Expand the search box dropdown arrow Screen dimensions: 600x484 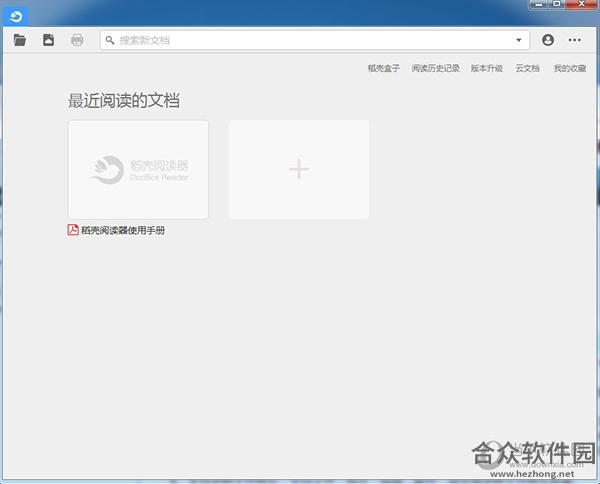[518, 40]
